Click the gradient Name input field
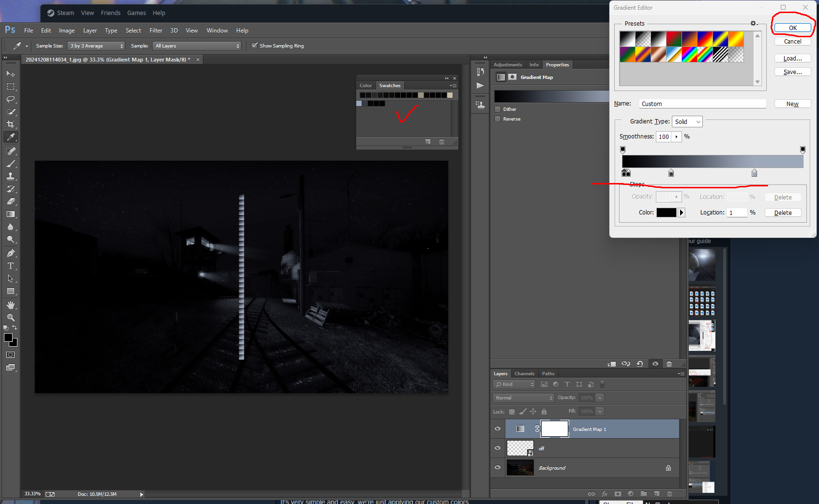The width and height of the screenshot is (819, 504). coord(702,104)
